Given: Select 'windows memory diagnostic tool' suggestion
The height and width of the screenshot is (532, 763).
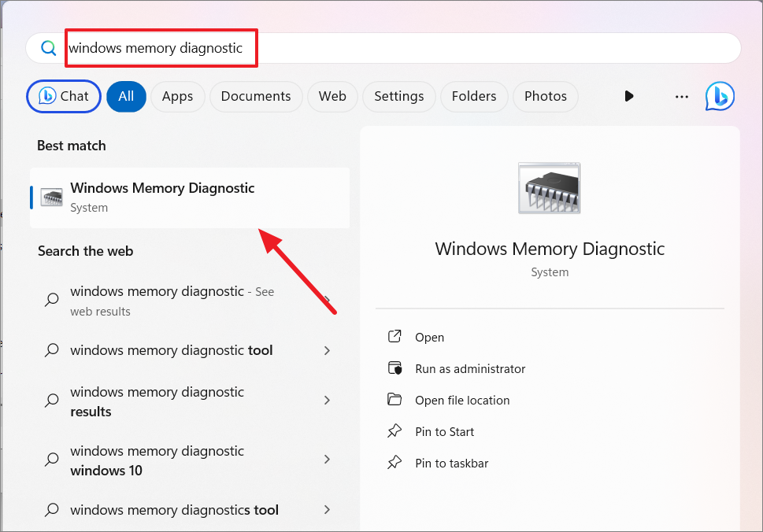Looking at the screenshot, I should (190, 350).
